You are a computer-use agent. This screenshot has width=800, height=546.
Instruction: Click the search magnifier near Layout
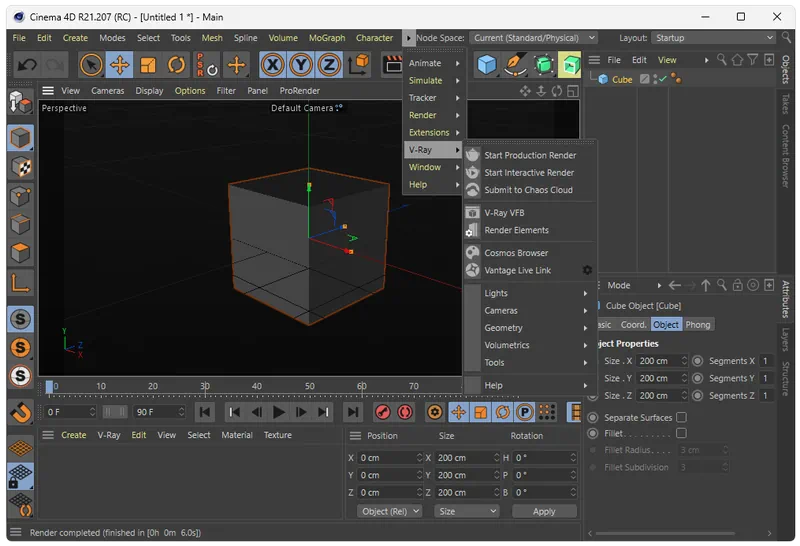[786, 37]
